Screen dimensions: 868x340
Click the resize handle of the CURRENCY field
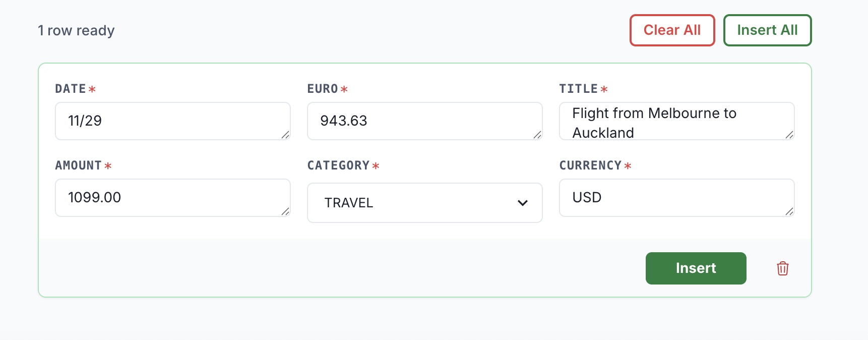click(790, 212)
